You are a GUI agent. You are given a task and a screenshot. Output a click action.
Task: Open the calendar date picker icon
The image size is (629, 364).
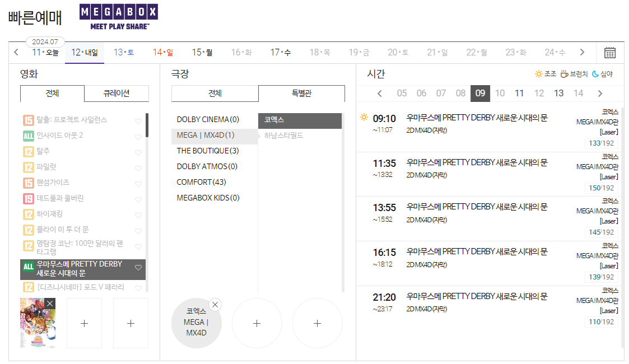click(610, 53)
